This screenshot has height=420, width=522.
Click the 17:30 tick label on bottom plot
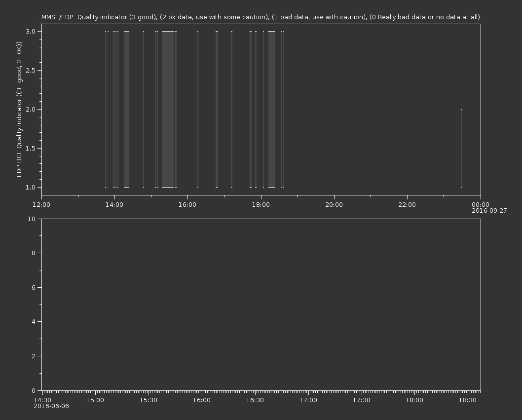coord(362,400)
